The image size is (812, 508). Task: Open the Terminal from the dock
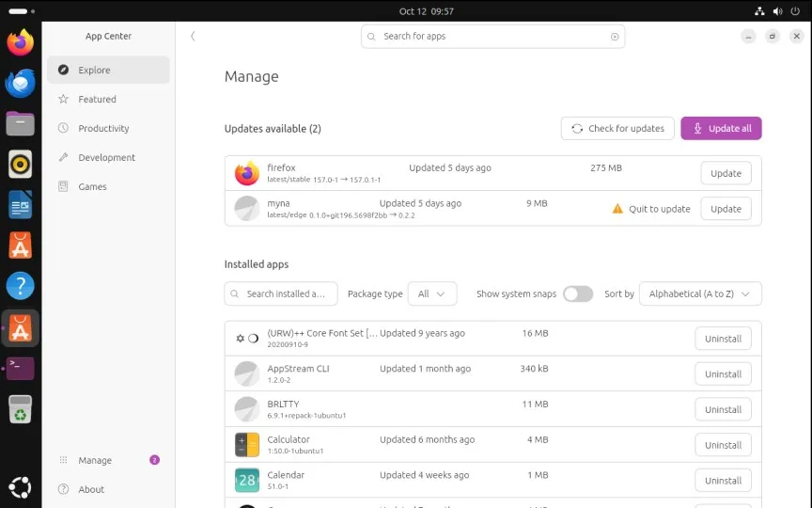pyautogui.click(x=20, y=368)
